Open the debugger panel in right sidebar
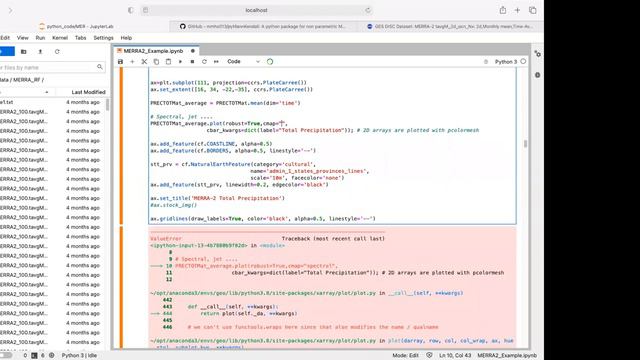Screen dimensions: 640x360 538,75
